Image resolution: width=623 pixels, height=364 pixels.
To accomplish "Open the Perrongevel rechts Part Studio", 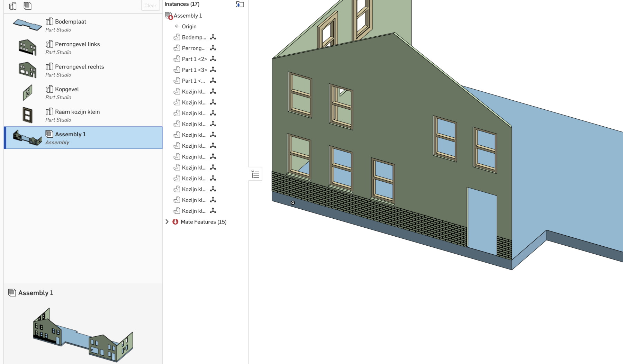I will (x=79, y=67).
